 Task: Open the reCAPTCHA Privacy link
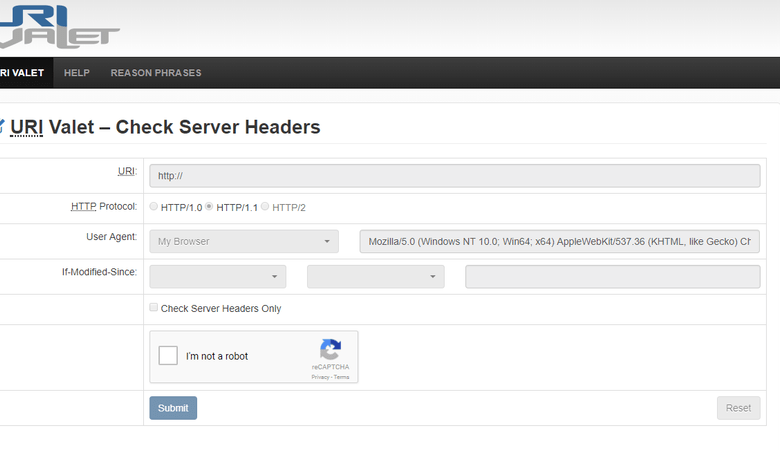pos(320,377)
